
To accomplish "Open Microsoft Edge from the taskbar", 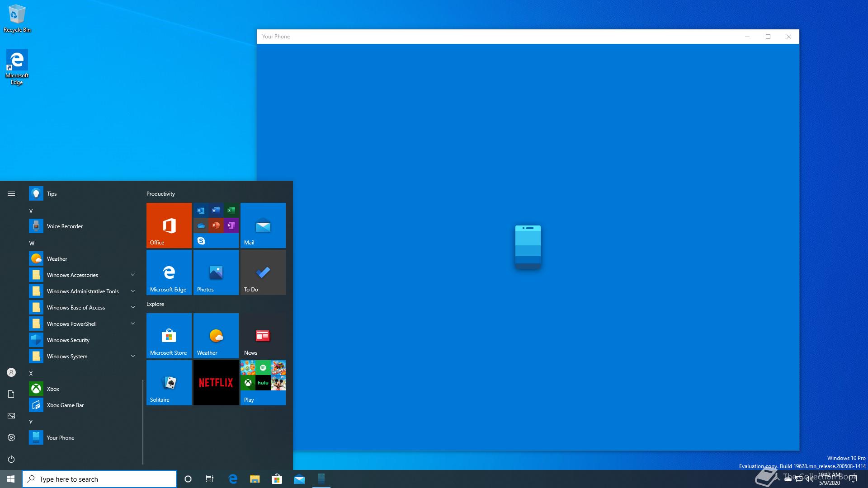I will coord(233,479).
